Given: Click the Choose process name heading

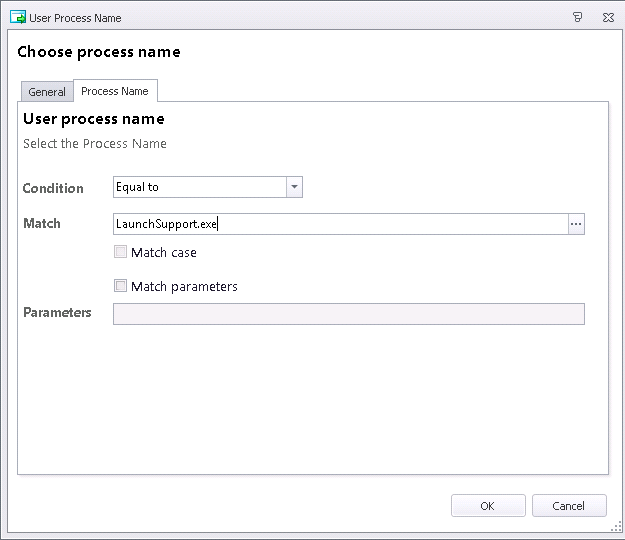Looking at the screenshot, I should coord(99,52).
